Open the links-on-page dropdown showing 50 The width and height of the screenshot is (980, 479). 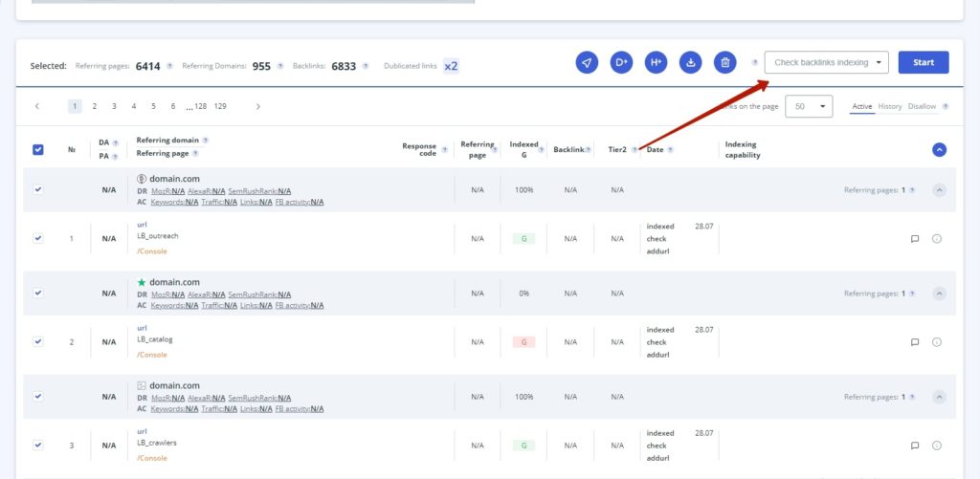pyautogui.click(x=809, y=106)
